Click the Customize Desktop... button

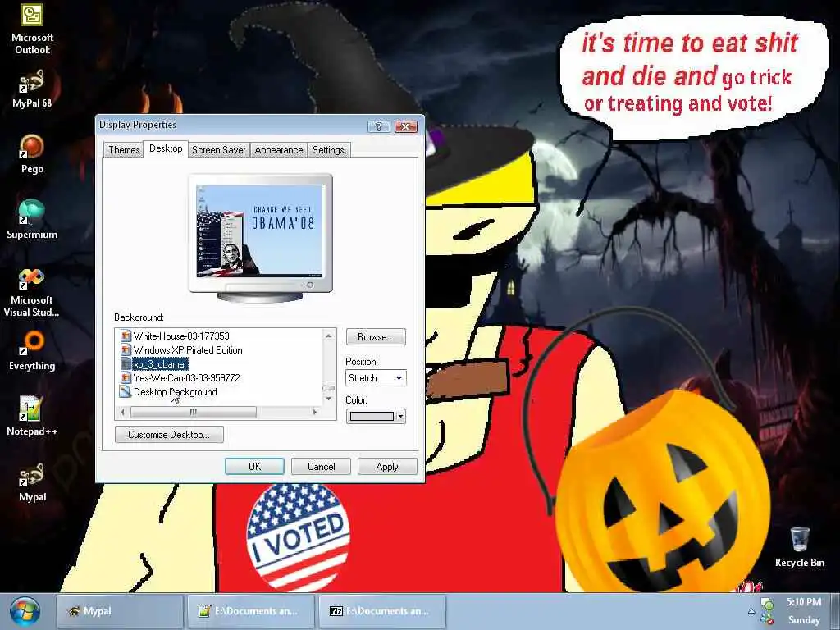(169, 435)
